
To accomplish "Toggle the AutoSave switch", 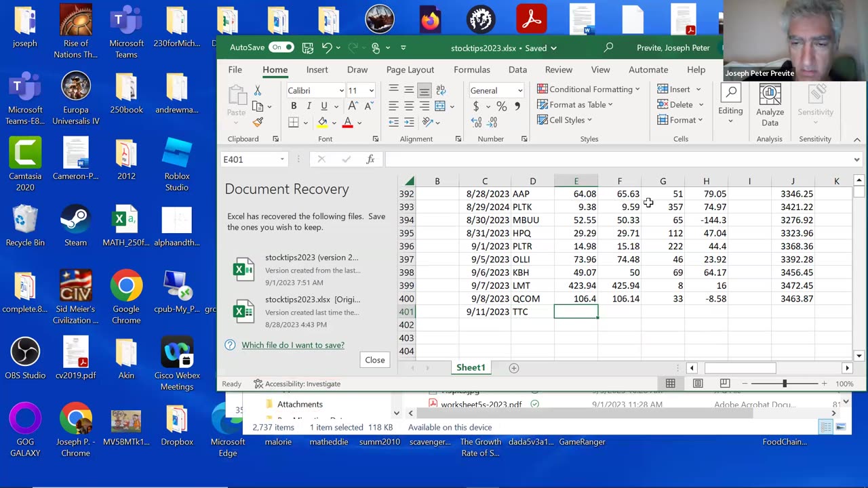I will (x=281, y=47).
